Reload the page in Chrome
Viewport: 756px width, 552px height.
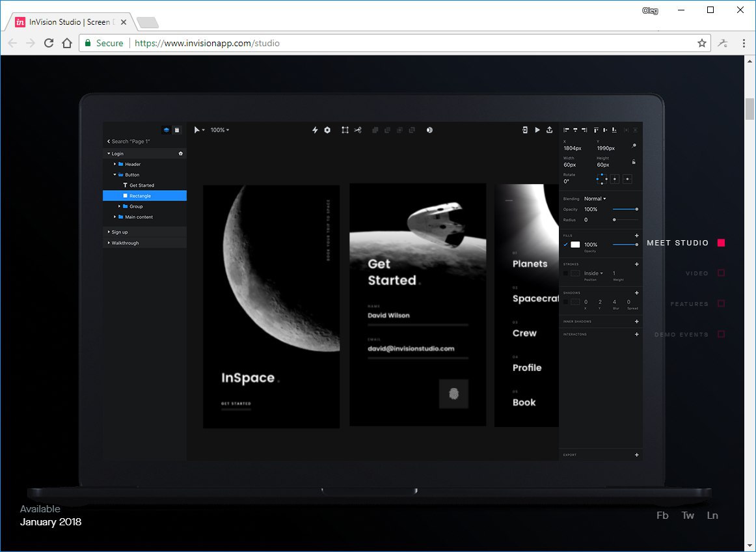tap(49, 43)
